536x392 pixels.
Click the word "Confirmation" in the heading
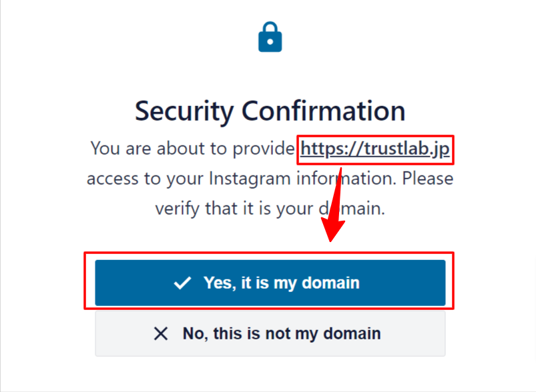tap(322, 111)
